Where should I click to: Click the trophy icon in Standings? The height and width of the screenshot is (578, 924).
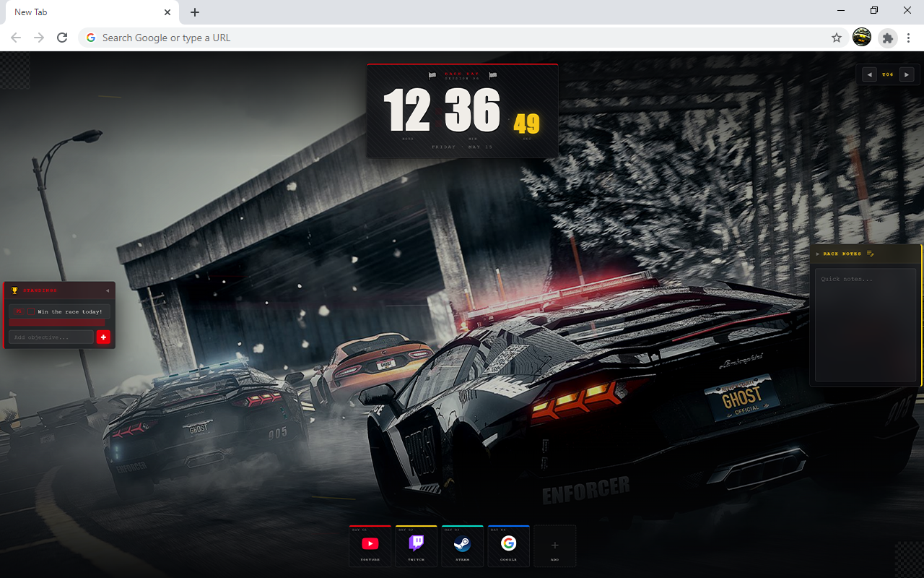click(14, 290)
